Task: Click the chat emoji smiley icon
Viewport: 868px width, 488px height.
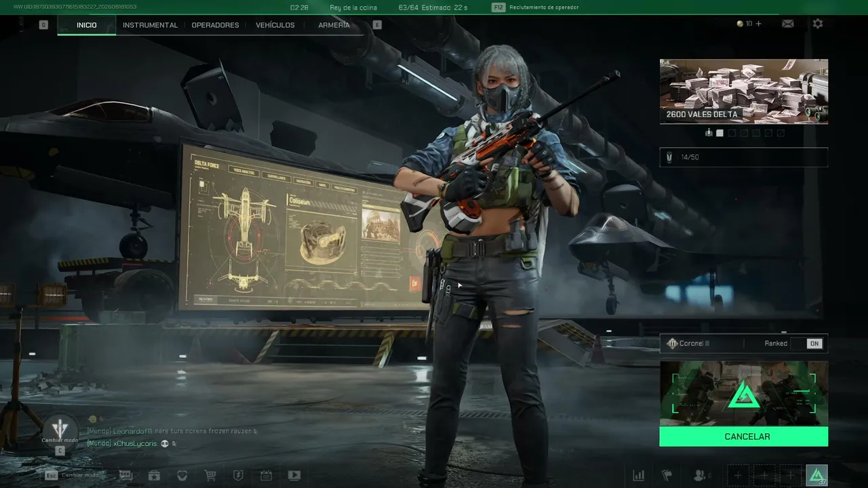Action: [x=92, y=420]
